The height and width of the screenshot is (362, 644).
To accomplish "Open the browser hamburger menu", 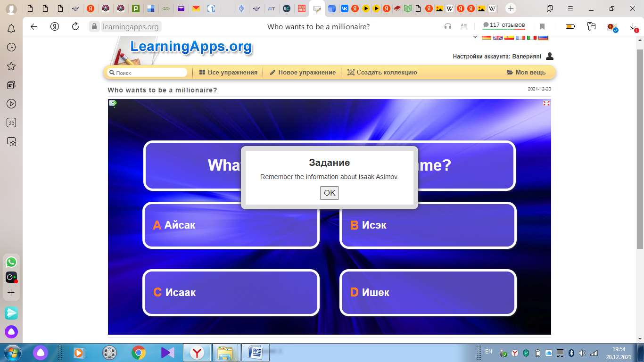I will (x=571, y=8).
